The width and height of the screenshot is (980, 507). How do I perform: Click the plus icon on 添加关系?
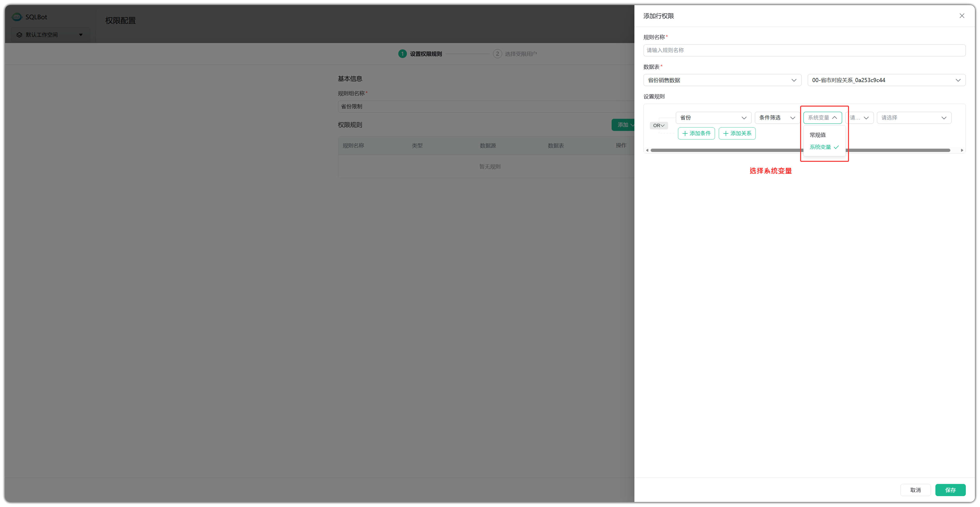coord(725,133)
